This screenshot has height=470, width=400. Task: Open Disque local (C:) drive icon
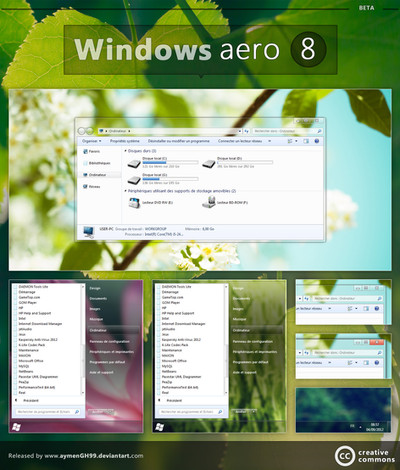click(x=134, y=163)
